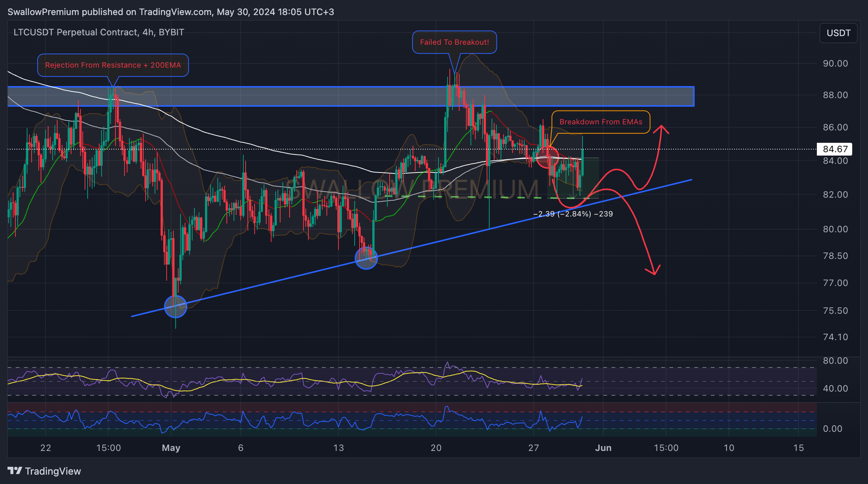Click the 77.00 price axis label
This screenshot has width=868, height=484.
click(x=835, y=283)
